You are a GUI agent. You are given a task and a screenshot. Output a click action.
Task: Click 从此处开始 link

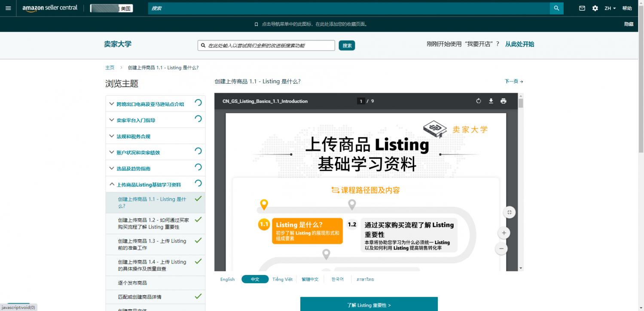[519, 44]
